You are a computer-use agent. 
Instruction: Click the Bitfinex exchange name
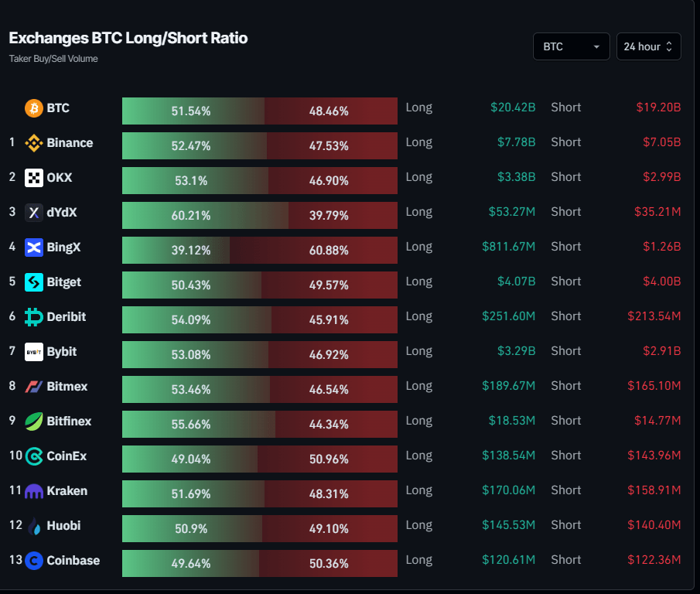[x=69, y=422]
